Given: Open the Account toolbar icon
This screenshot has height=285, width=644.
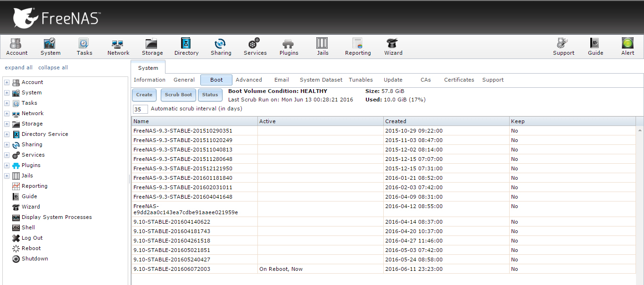Looking at the screenshot, I should tap(17, 47).
